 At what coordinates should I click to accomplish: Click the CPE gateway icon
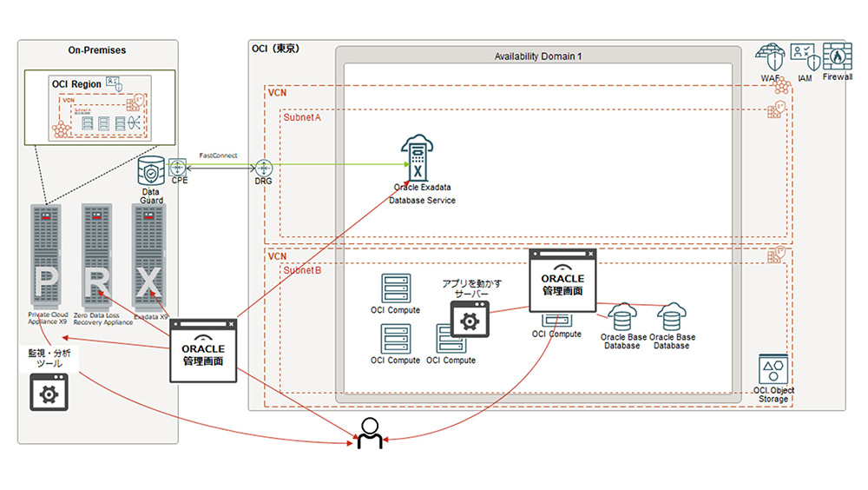pos(179,167)
